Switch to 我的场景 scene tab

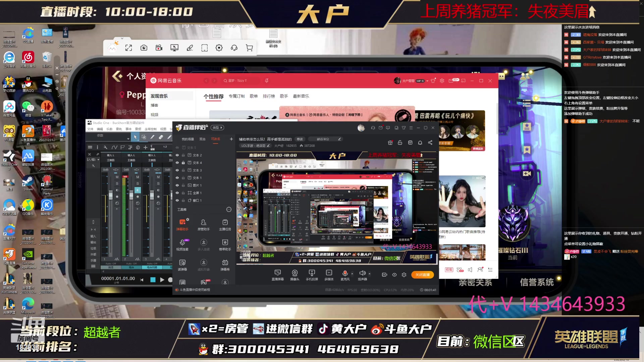tap(188, 139)
